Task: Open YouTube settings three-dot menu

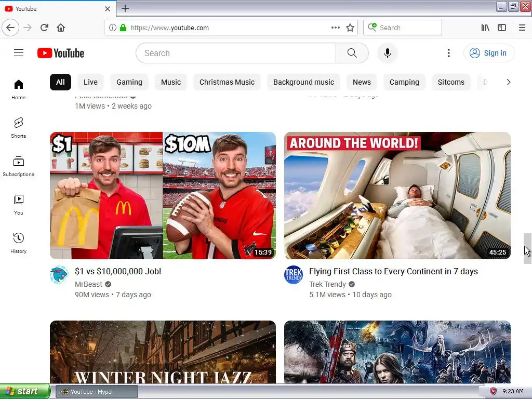Action: coord(448,53)
